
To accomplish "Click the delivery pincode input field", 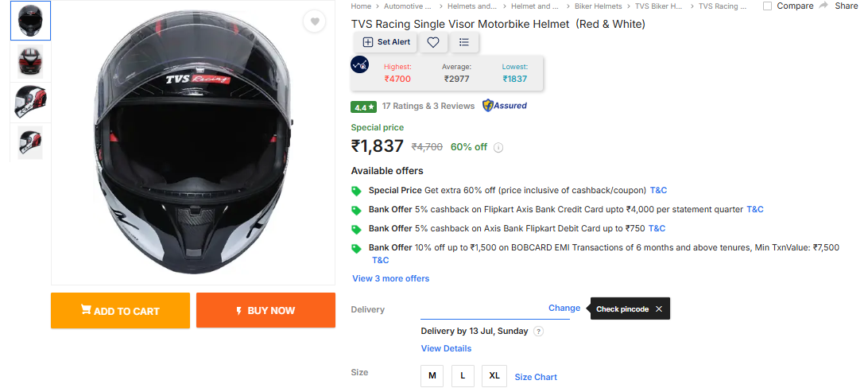I will coord(482,308).
